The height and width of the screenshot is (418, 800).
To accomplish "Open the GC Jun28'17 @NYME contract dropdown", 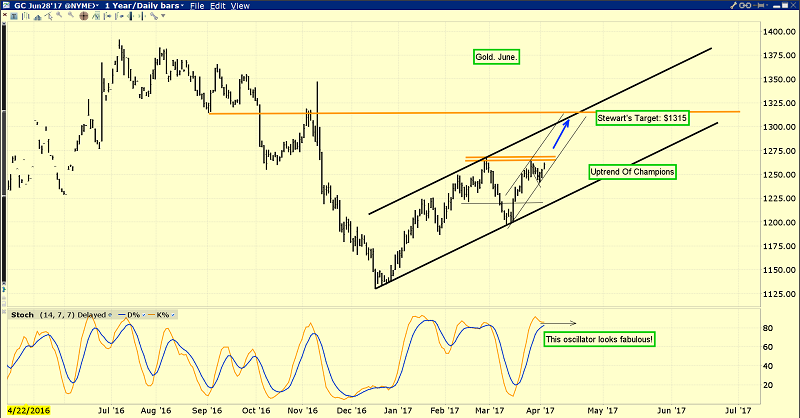I will click(56, 6).
